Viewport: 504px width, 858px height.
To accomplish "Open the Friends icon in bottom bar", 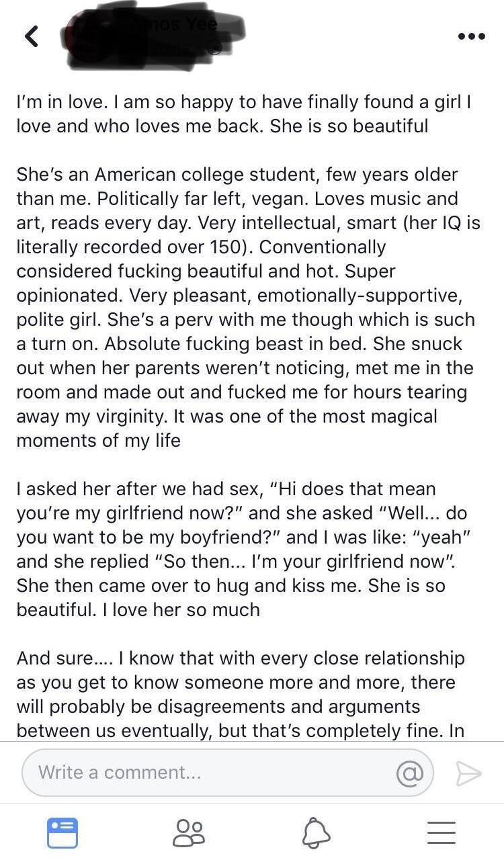I will [x=188, y=832].
